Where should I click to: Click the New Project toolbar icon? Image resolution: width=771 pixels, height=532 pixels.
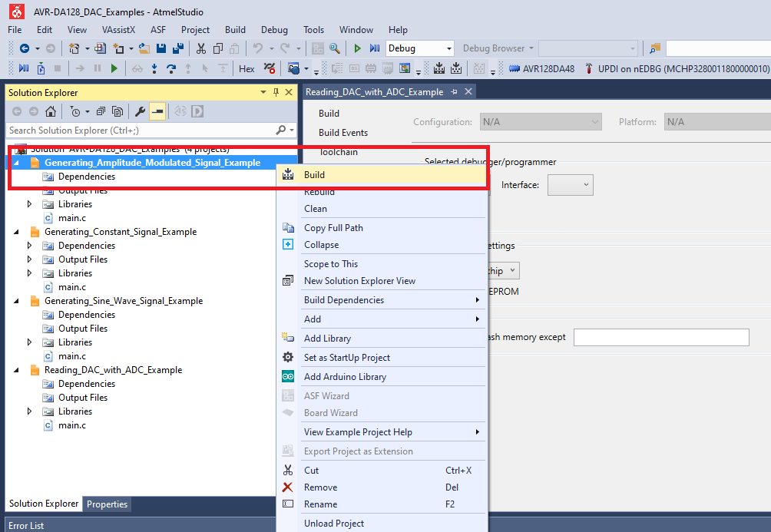pos(74,48)
